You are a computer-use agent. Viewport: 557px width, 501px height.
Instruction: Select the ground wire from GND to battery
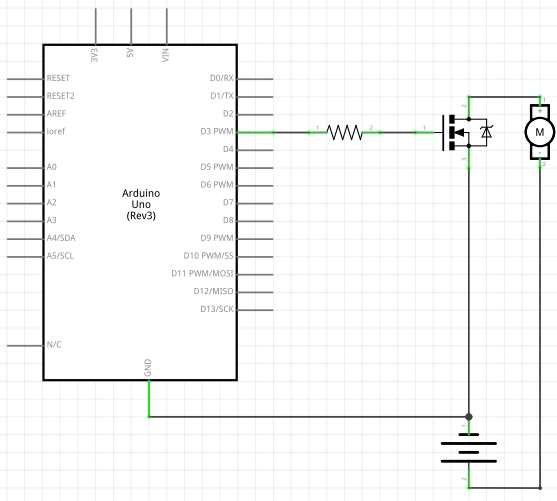pos(308,416)
